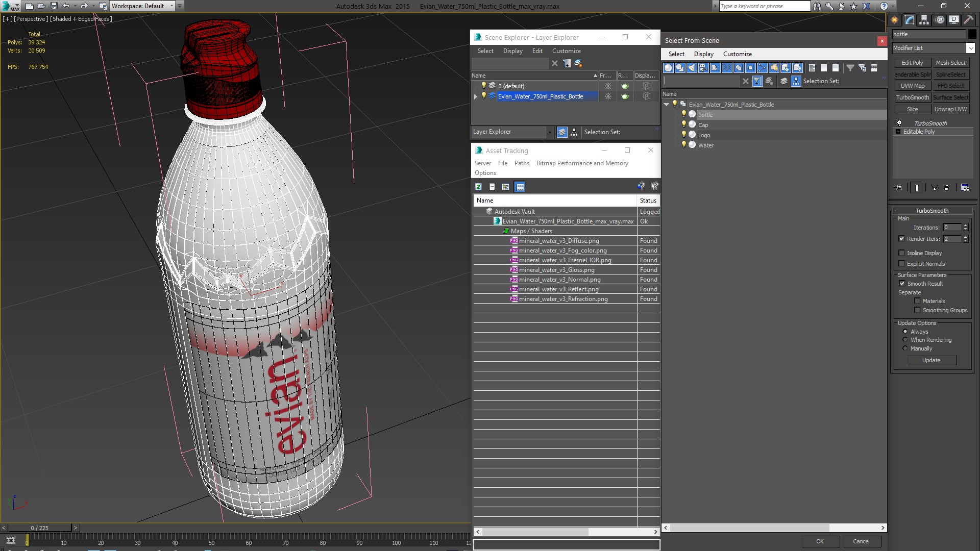The height and width of the screenshot is (551, 980).
Task: Toggle Display Bones filter in Select From Scene
Action: (x=762, y=68)
